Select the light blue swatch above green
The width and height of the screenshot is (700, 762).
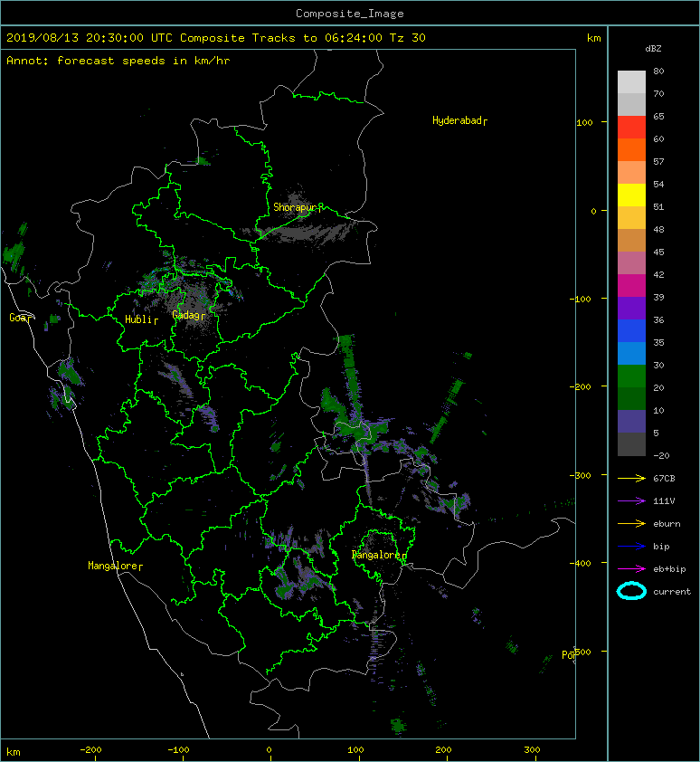point(631,353)
